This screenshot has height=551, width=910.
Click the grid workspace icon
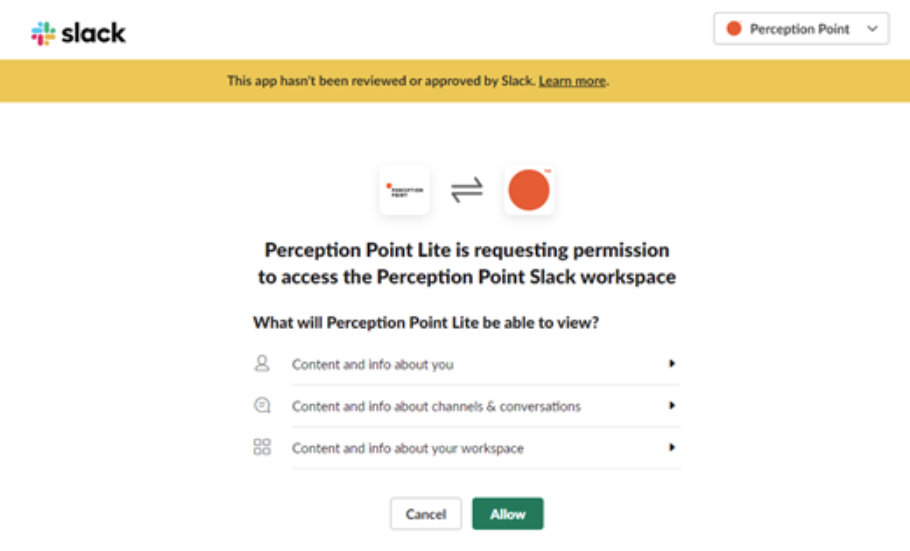(x=262, y=448)
